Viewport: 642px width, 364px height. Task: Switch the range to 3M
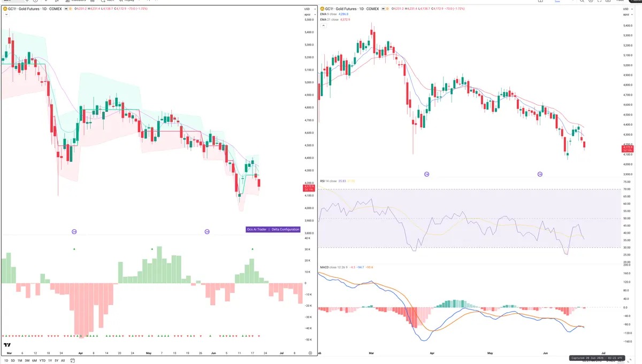click(x=27, y=360)
